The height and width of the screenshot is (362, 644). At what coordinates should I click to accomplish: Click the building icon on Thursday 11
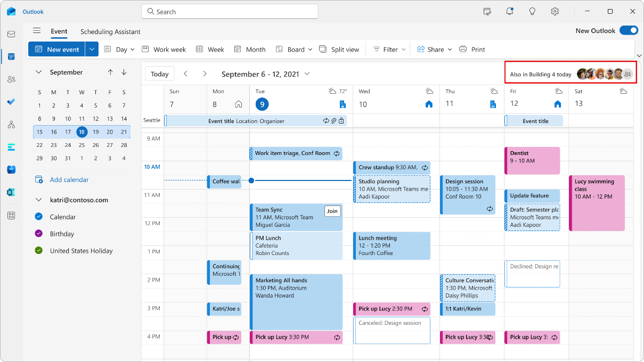493,104
